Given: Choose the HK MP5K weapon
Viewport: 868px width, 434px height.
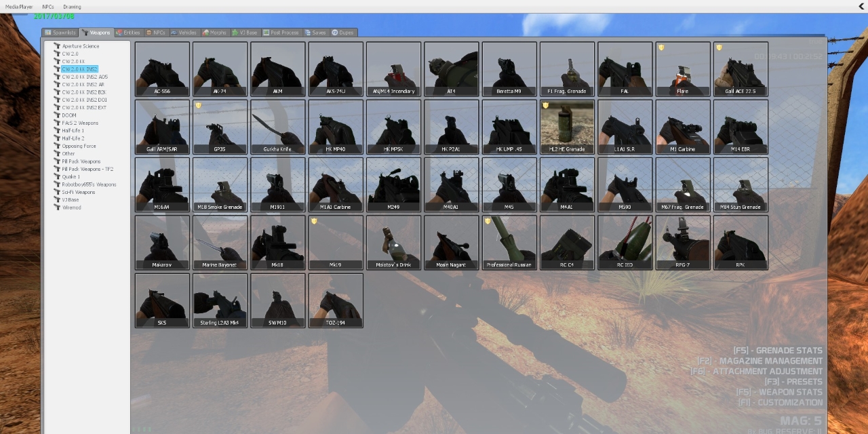Looking at the screenshot, I should (393, 127).
